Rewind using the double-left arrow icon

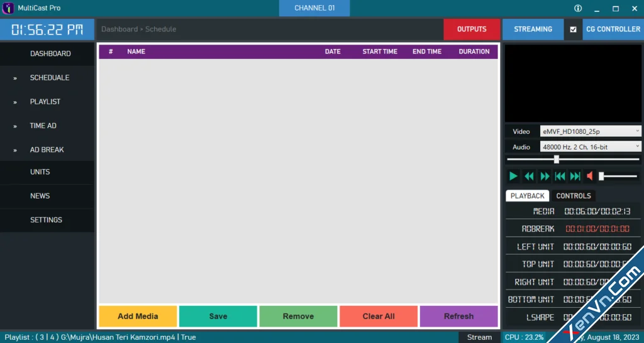point(529,177)
